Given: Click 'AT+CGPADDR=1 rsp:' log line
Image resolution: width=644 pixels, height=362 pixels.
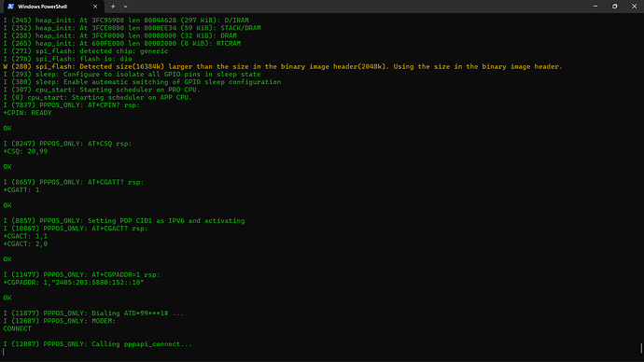Looking at the screenshot, I should click(x=82, y=274).
